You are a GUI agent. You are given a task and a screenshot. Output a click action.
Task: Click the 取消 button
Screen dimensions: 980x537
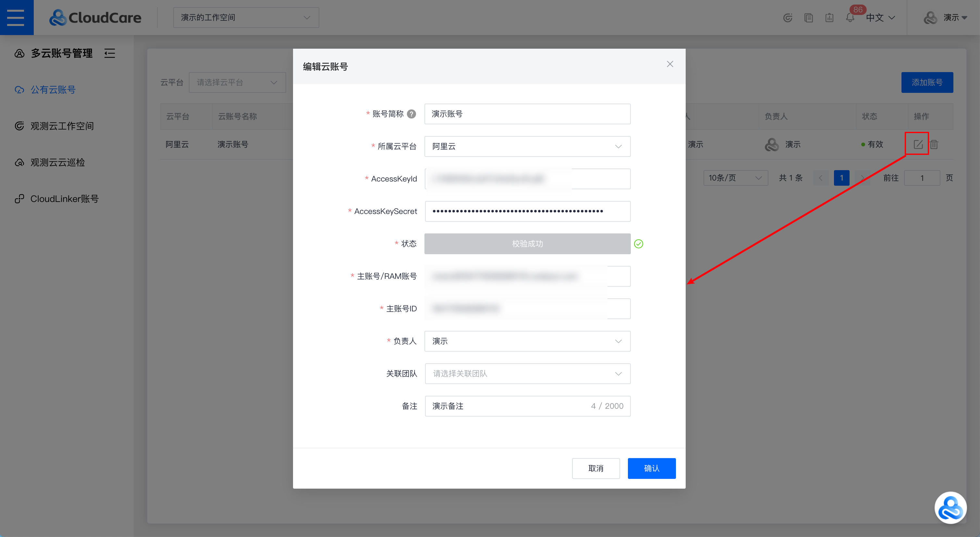596,468
